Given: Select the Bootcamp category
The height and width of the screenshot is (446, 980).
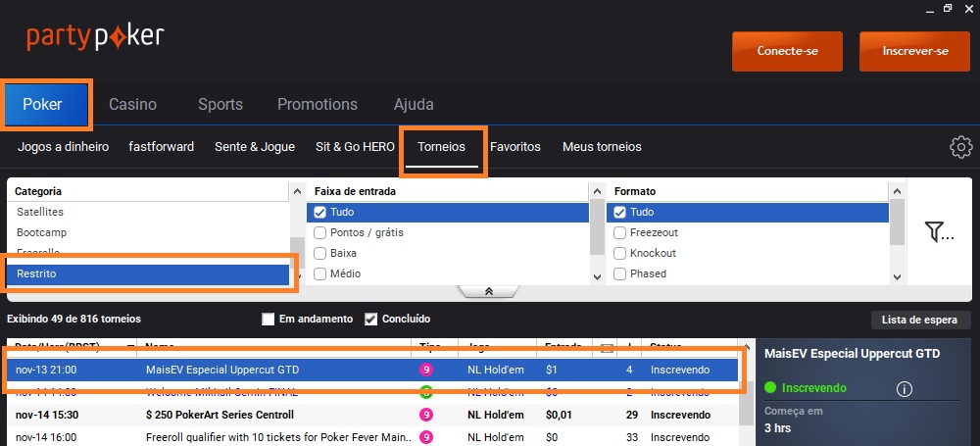Looking at the screenshot, I should coord(149,232).
